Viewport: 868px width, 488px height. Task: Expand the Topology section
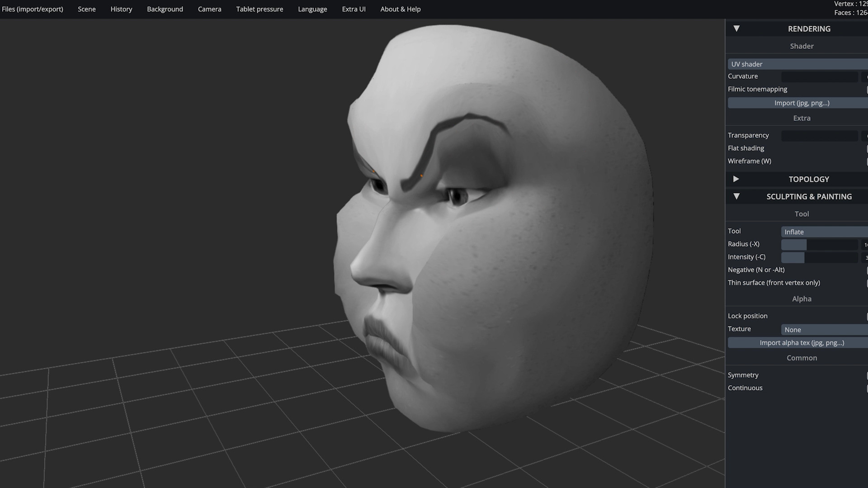736,179
